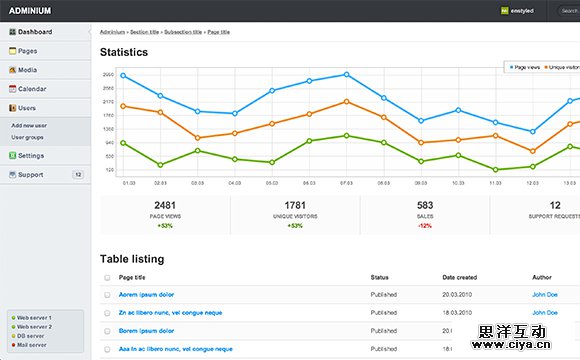Open the Support menu item
Image resolution: width=580 pixels, height=360 pixels.
click(x=45, y=175)
